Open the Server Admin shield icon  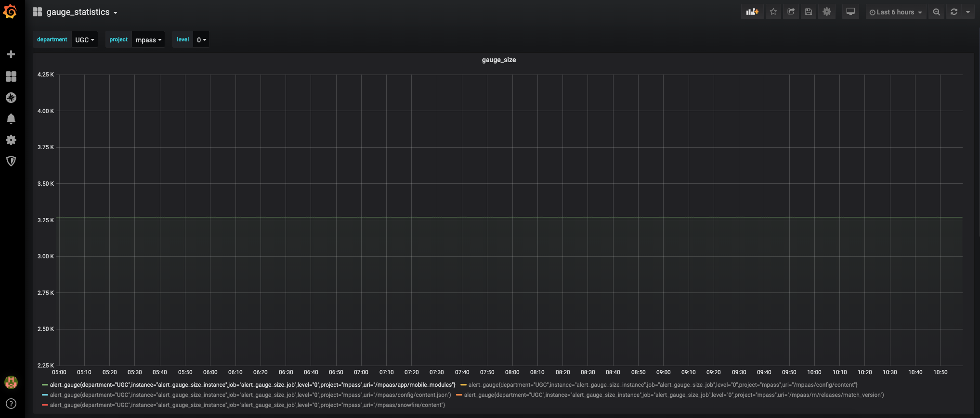11,161
